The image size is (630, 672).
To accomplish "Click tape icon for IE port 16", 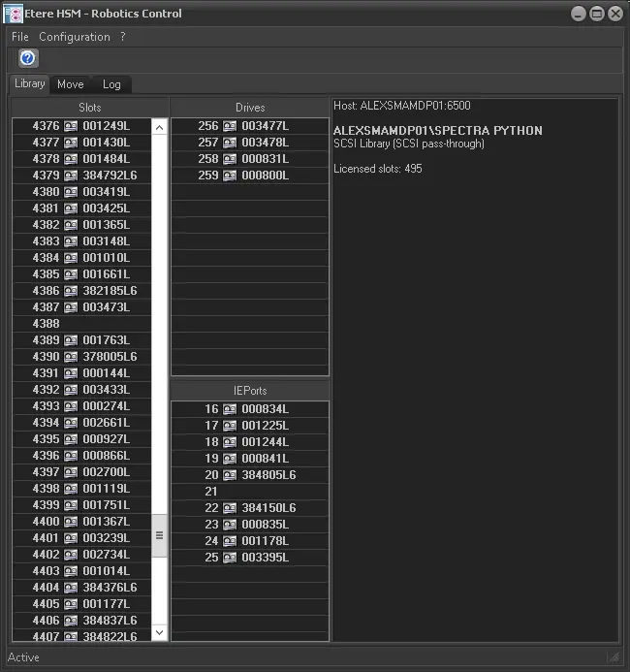I will 230,409.
